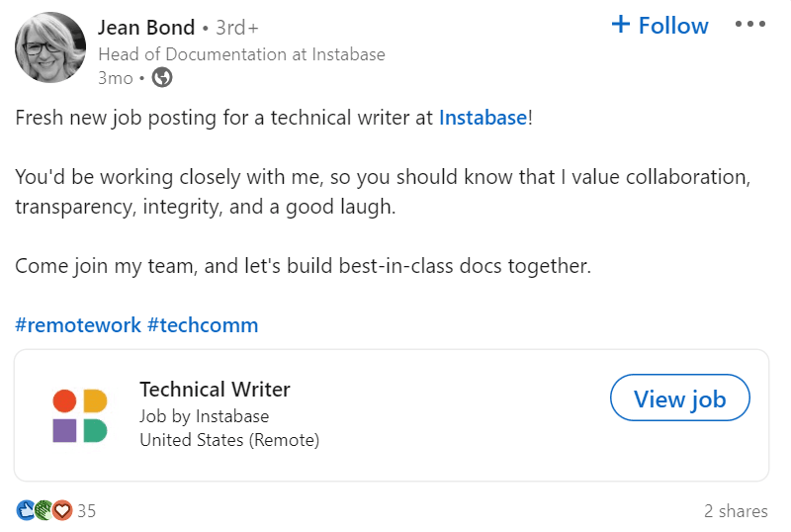View the 2 shares list
Image resolution: width=791 pixels, height=532 pixels.
click(735, 511)
